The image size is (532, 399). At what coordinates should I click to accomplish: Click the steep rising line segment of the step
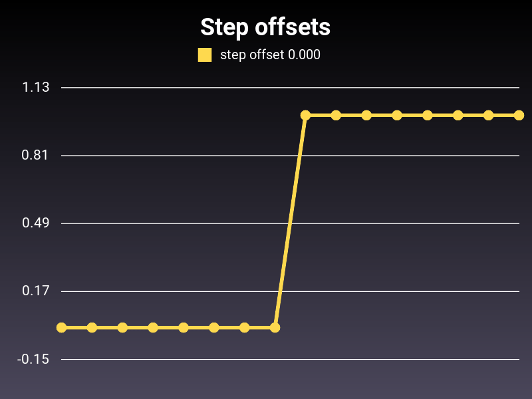[290, 221]
